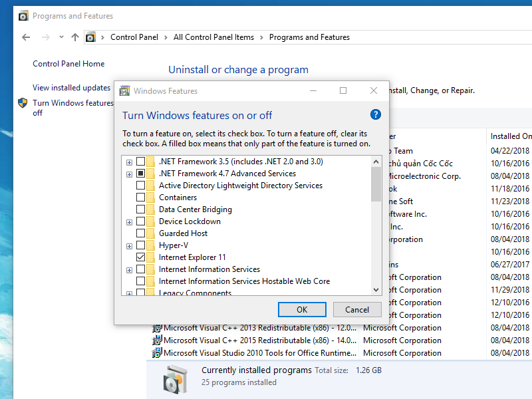532x399 pixels.
Task: Turn on the Hyper-V checkbox
Action: click(140, 245)
